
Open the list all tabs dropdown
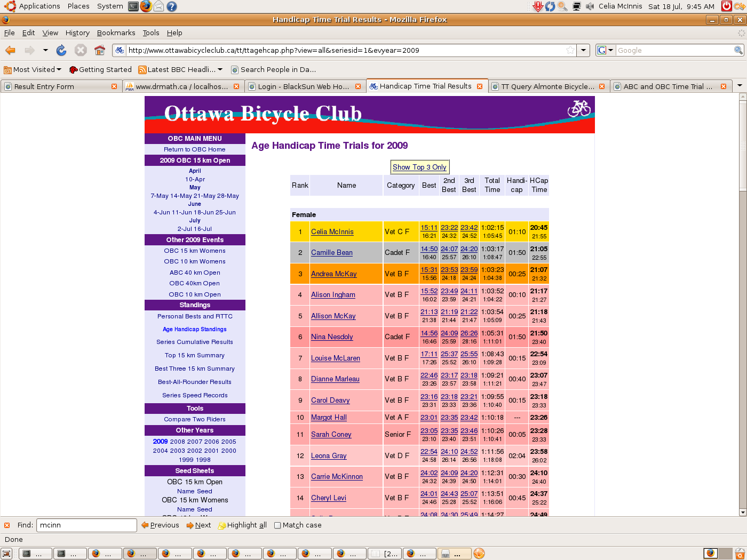point(740,86)
